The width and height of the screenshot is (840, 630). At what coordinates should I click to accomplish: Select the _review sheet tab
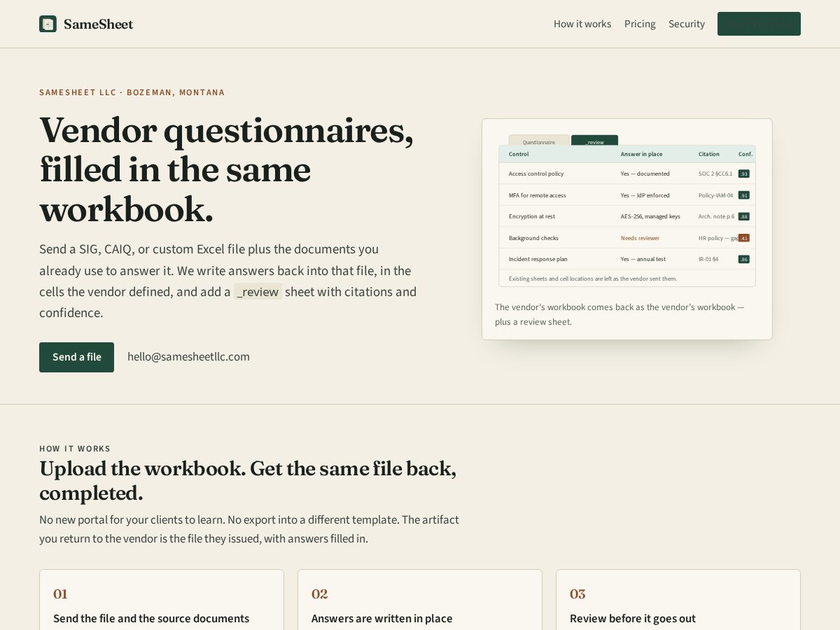point(594,141)
